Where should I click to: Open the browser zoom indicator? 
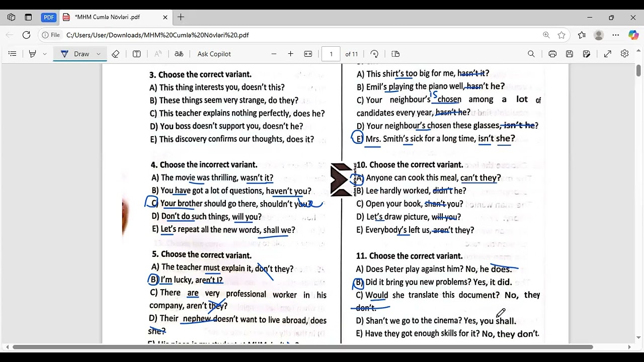coord(546,35)
